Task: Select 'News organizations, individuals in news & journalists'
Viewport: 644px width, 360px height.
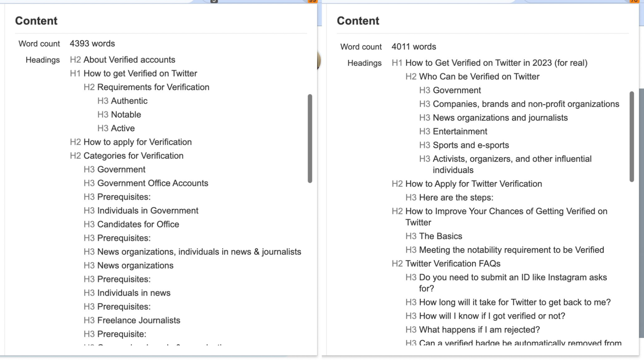Action: (199, 252)
